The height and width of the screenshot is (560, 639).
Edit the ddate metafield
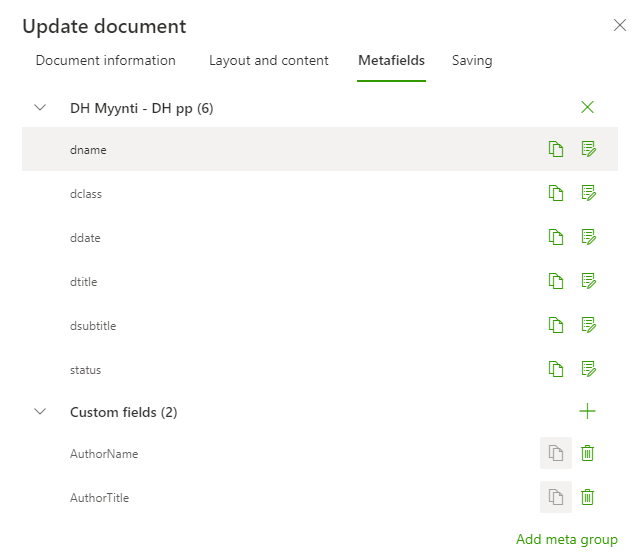[x=588, y=237]
